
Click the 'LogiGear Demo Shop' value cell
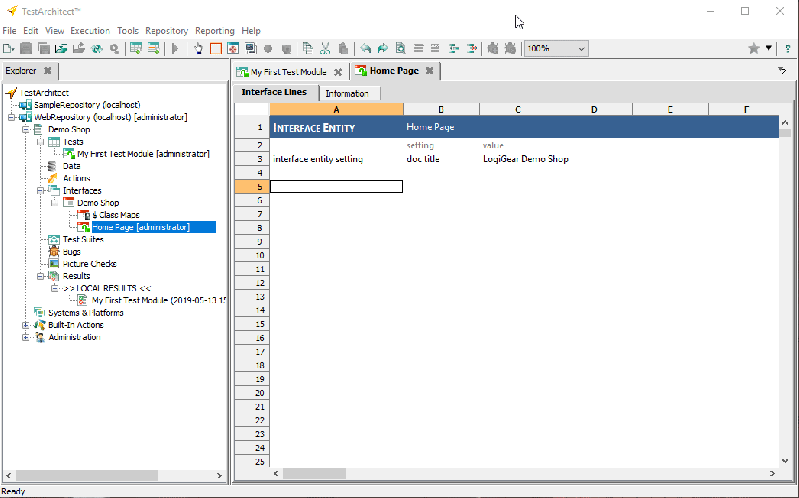(x=525, y=159)
